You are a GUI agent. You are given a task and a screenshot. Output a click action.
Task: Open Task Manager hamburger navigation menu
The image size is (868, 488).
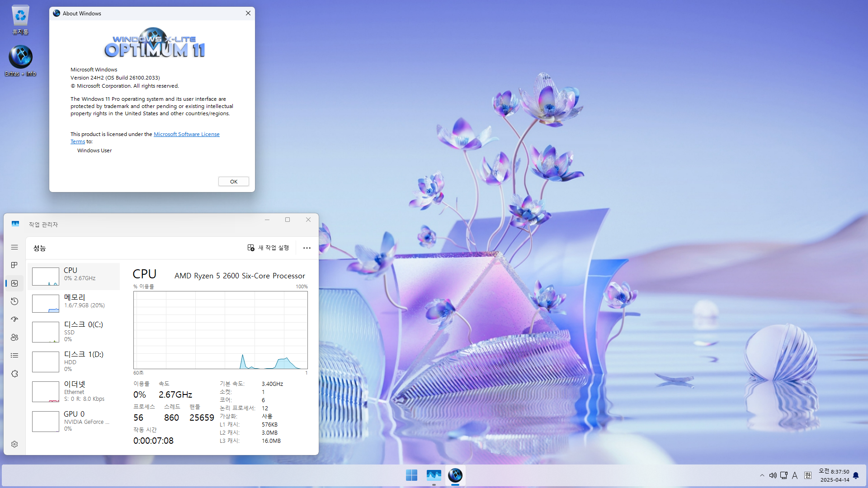pos(14,247)
